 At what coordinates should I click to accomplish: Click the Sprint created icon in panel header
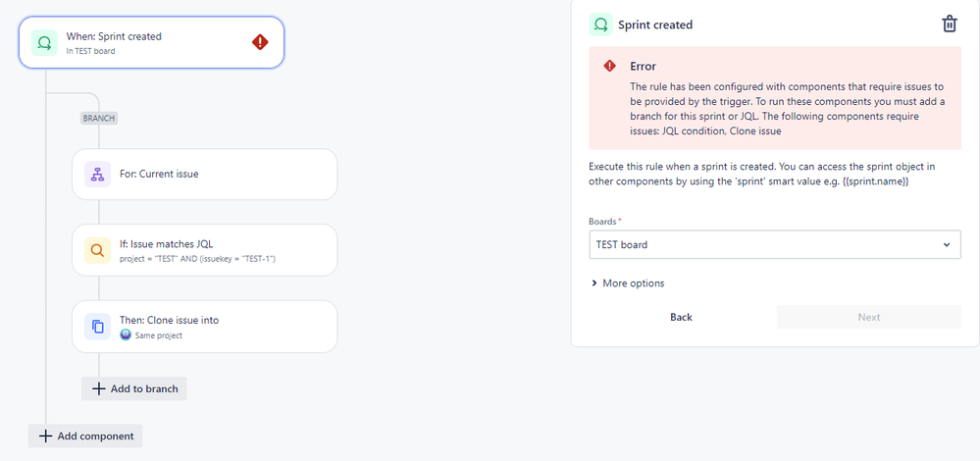click(x=600, y=25)
